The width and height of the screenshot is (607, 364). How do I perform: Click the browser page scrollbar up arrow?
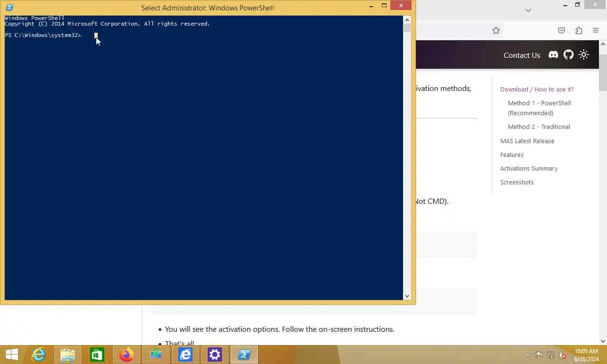click(x=603, y=44)
